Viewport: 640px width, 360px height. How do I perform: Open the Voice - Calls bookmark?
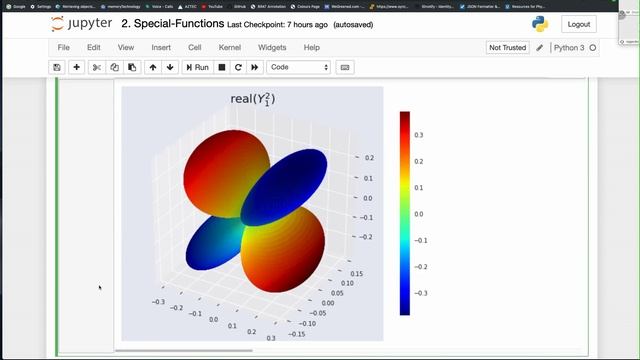click(159, 7)
